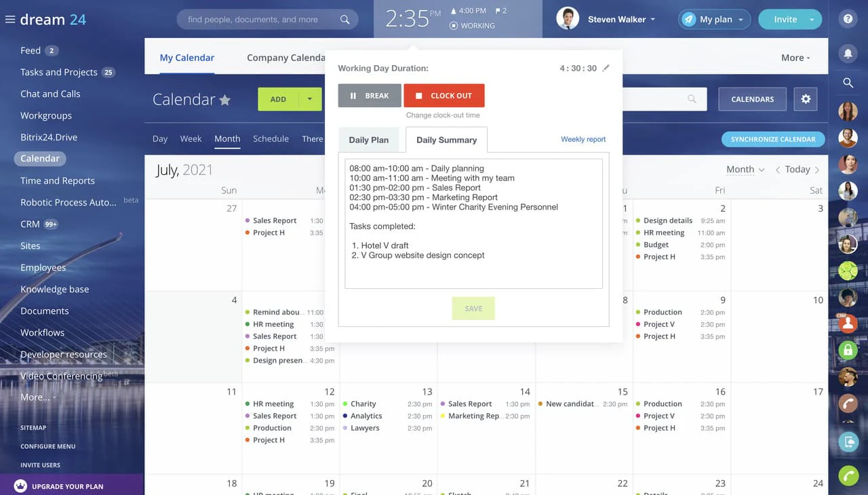Click the UPGRADE YOUR PLAN link
The width and height of the screenshot is (868, 495).
(68, 486)
